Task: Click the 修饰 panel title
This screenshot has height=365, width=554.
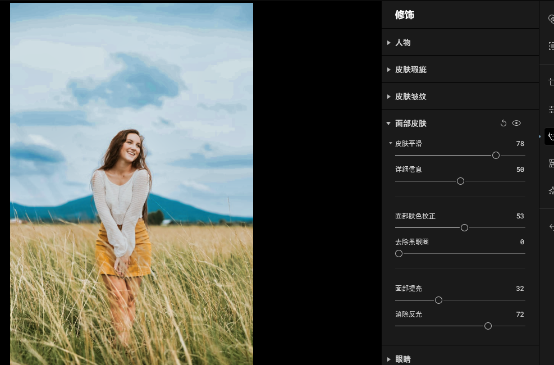Action: (x=405, y=15)
